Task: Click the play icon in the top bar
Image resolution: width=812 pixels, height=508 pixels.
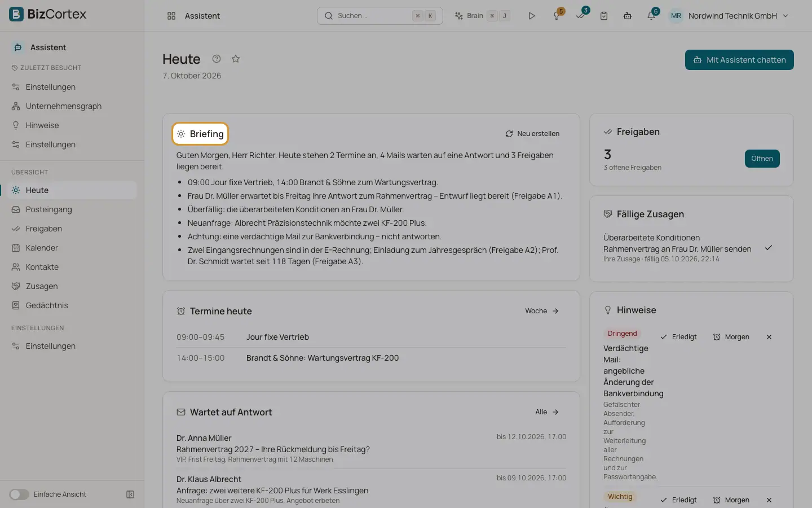Action: click(x=532, y=16)
